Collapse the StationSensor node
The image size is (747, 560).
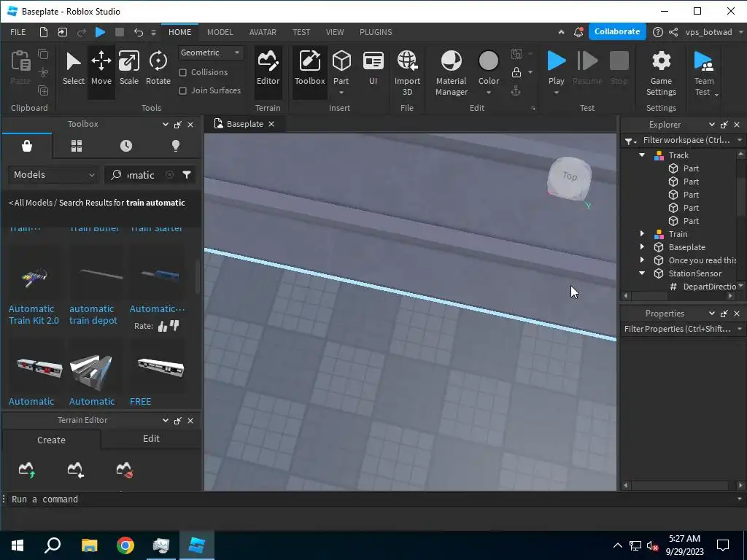pyautogui.click(x=642, y=273)
